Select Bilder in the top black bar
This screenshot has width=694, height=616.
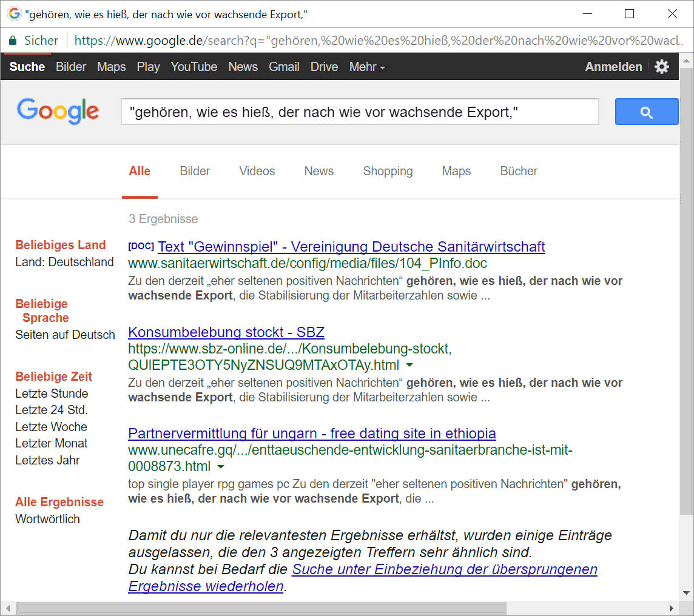pos(71,67)
